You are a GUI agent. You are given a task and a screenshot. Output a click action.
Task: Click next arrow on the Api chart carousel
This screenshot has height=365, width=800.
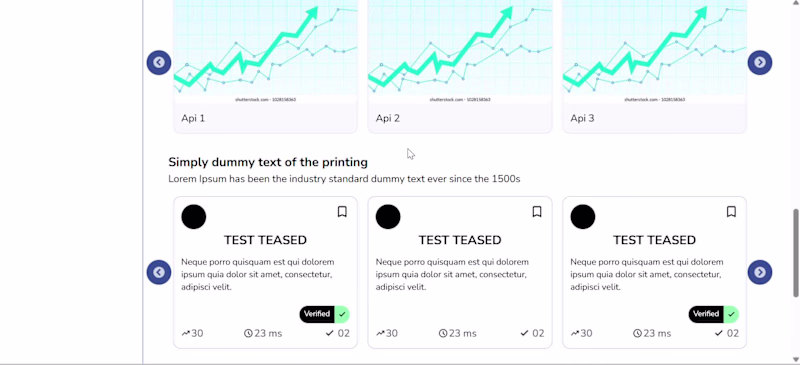point(760,62)
